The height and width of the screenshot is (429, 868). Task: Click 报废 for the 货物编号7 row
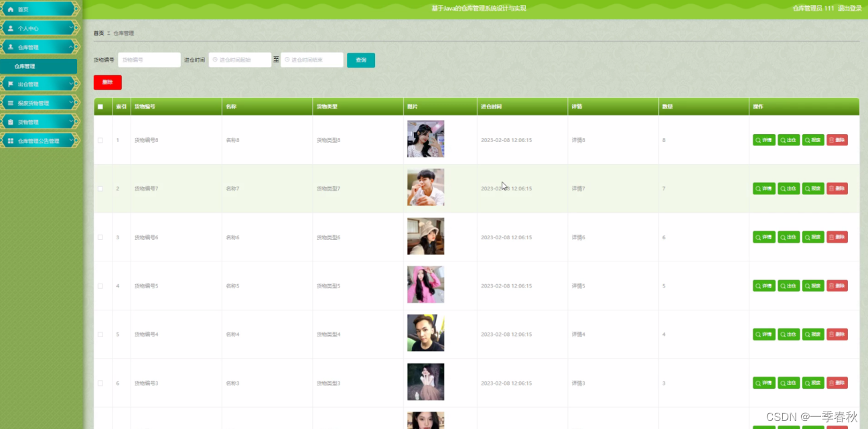pos(813,188)
